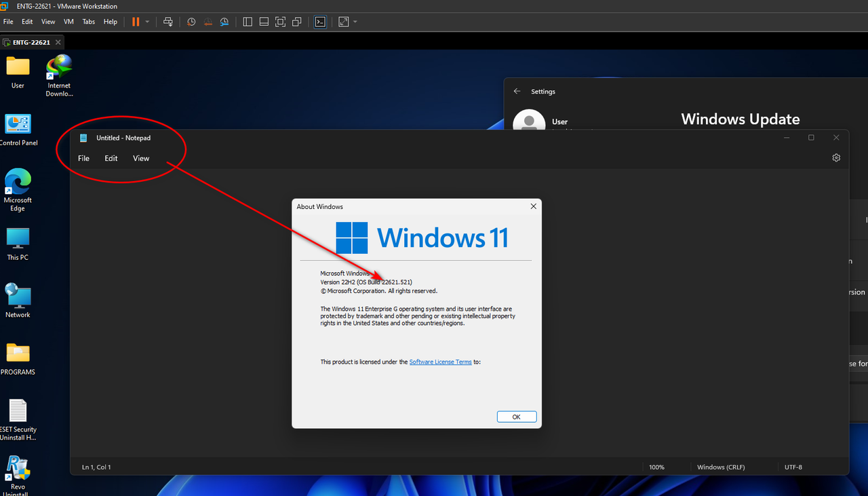Viewport: 868px width, 496px height.
Task: Open the VMware Edit menu
Action: 27,22
